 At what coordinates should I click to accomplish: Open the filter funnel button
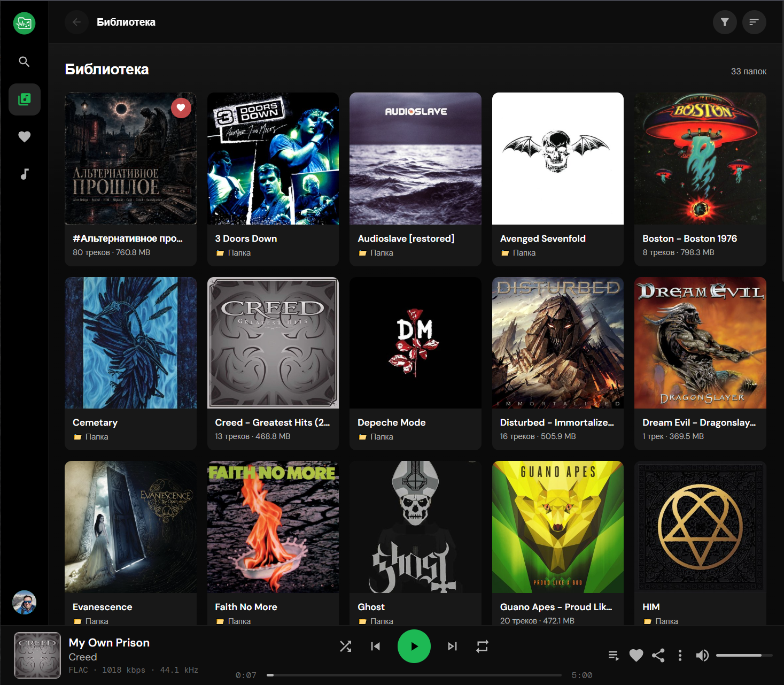(725, 22)
